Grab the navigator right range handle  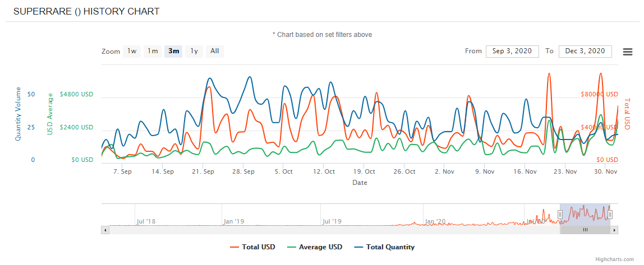pyautogui.click(x=610, y=215)
